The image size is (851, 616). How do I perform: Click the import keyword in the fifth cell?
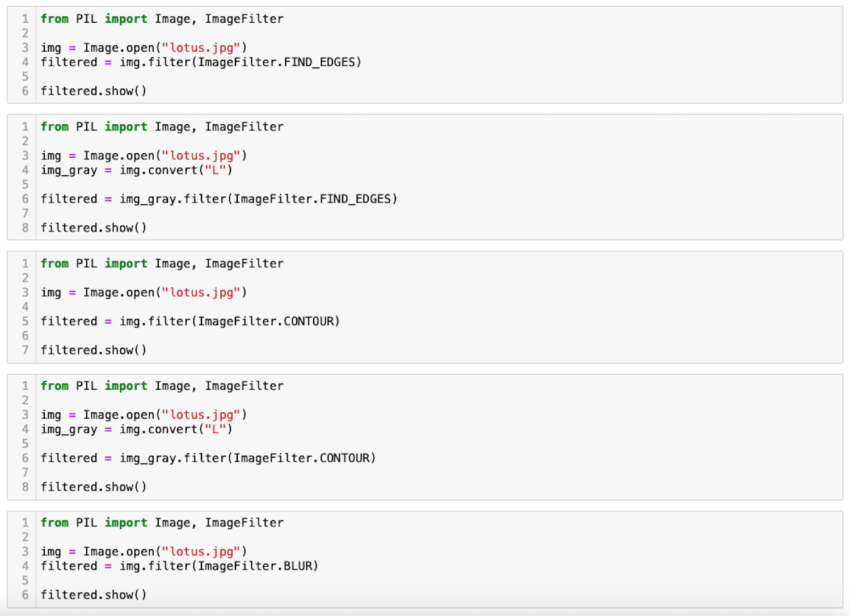point(126,523)
